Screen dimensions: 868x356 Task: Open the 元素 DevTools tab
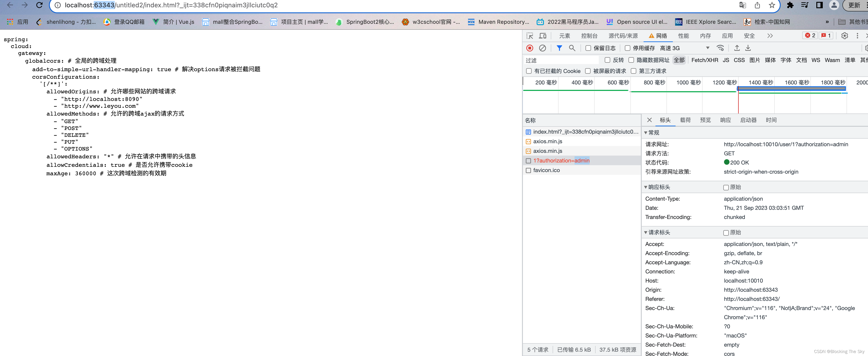point(564,36)
